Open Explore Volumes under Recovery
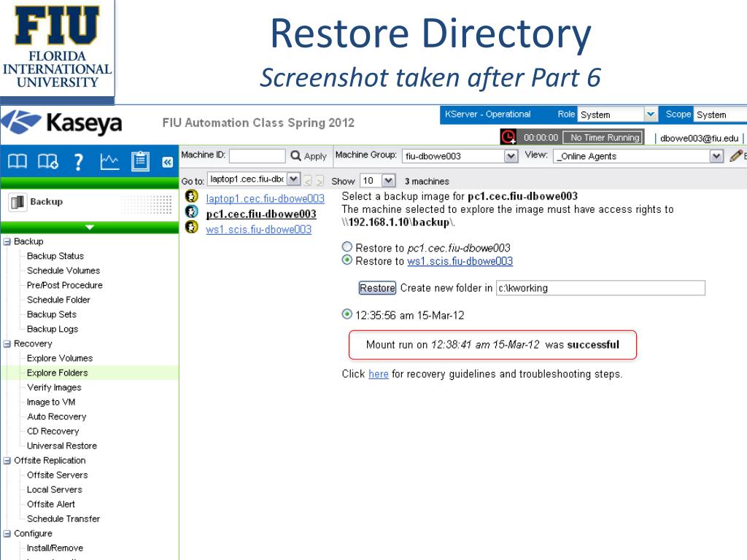The width and height of the screenshot is (747, 560). (x=60, y=358)
